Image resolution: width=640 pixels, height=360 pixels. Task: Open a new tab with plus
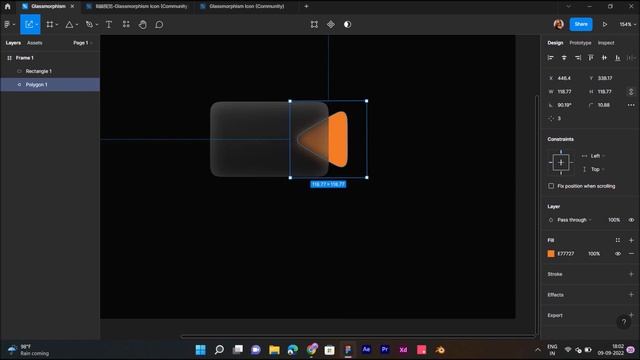click(306, 6)
